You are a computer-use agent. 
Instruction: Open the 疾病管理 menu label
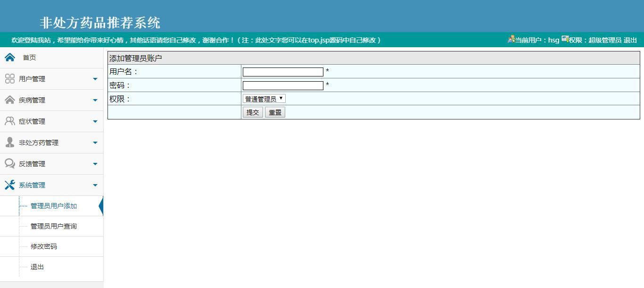(32, 100)
